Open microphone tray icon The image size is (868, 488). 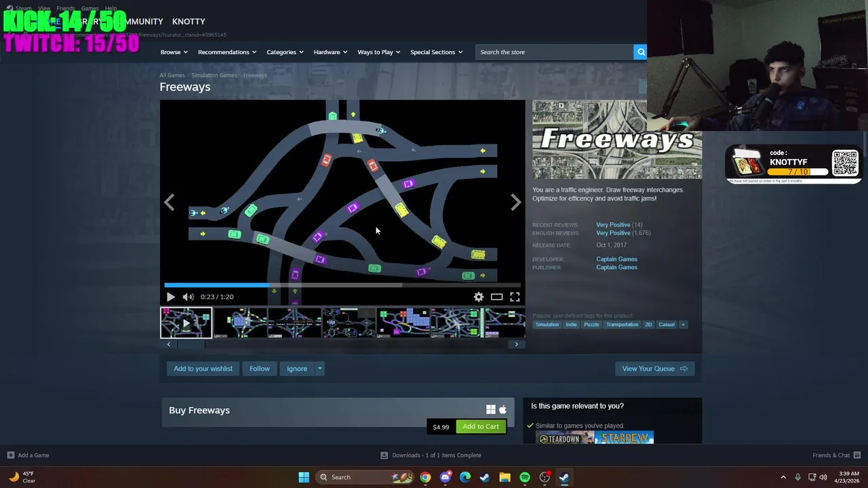[797, 477]
